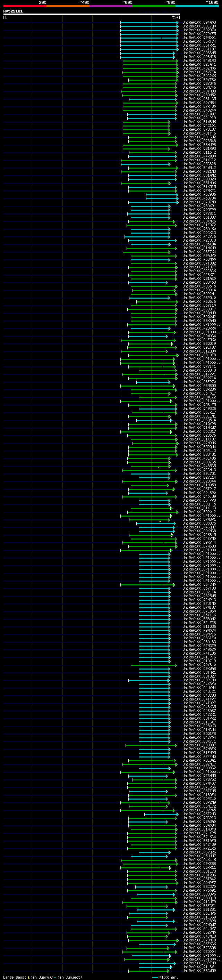
Task: Click the green bar for UniRef100_C3XNK6
Action: (x=152, y=221)
